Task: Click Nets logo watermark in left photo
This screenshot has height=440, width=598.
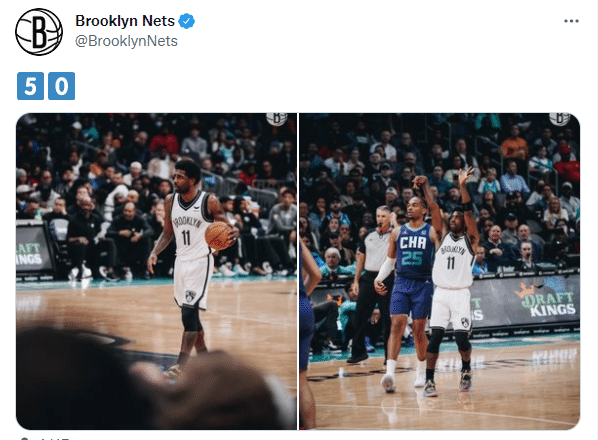Action: [276, 119]
